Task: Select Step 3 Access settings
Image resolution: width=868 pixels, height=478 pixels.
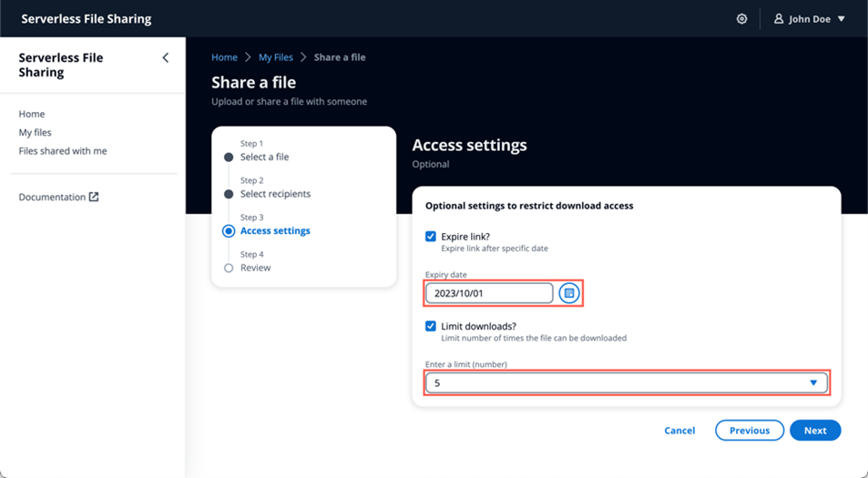Action: pyautogui.click(x=275, y=230)
